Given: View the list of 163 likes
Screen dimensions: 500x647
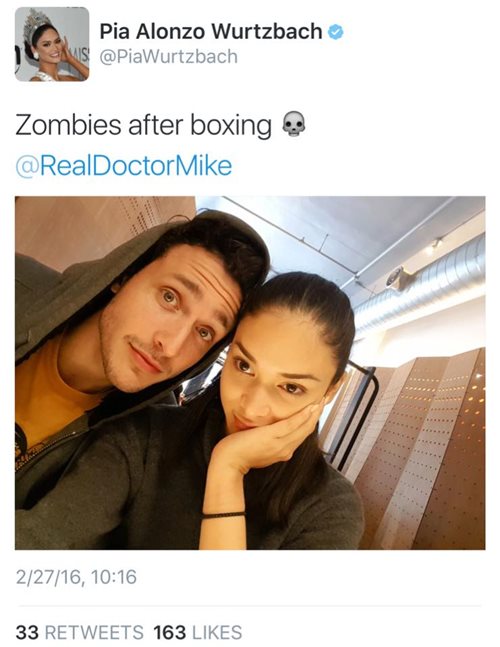Looking at the screenshot, I should [x=198, y=633].
